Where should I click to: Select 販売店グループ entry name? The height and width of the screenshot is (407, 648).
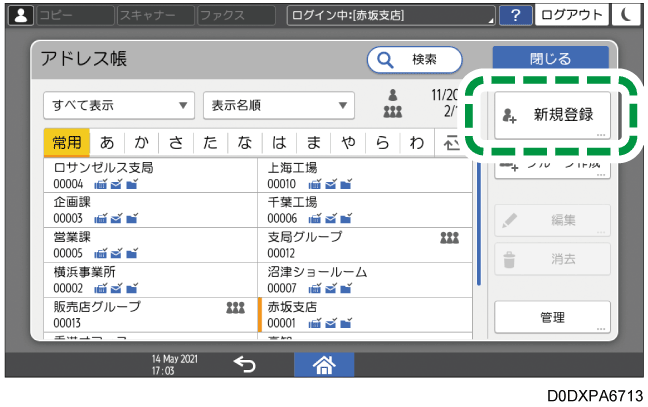(97, 307)
